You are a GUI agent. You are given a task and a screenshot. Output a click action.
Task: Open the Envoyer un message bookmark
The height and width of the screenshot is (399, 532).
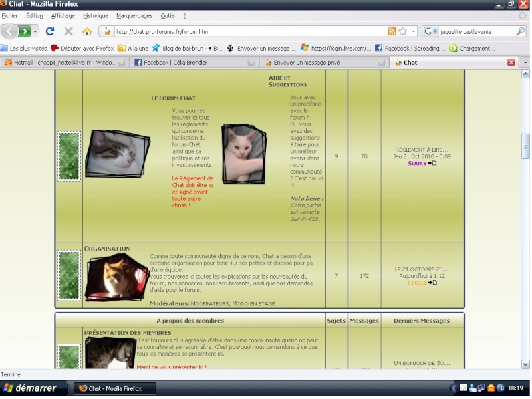point(261,48)
